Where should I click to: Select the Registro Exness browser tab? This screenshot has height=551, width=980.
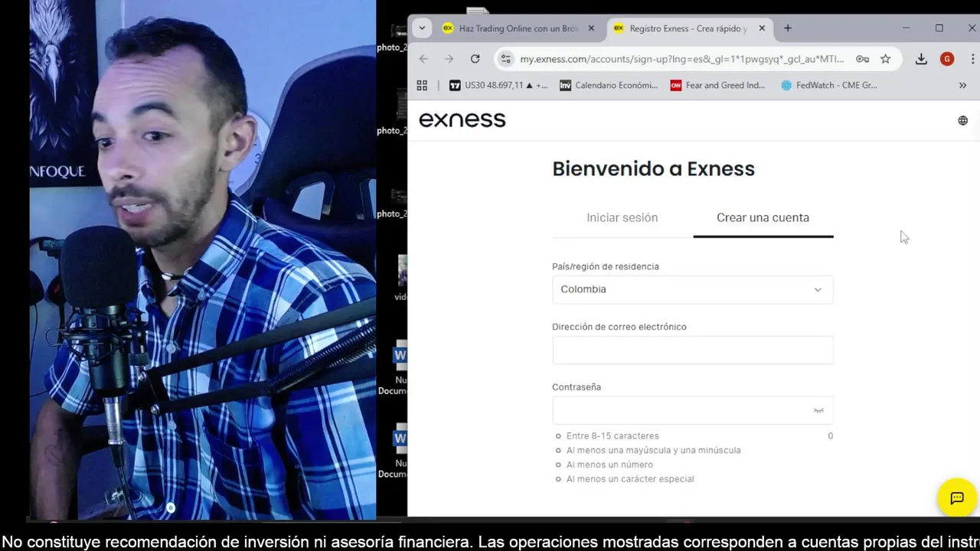tap(688, 28)
